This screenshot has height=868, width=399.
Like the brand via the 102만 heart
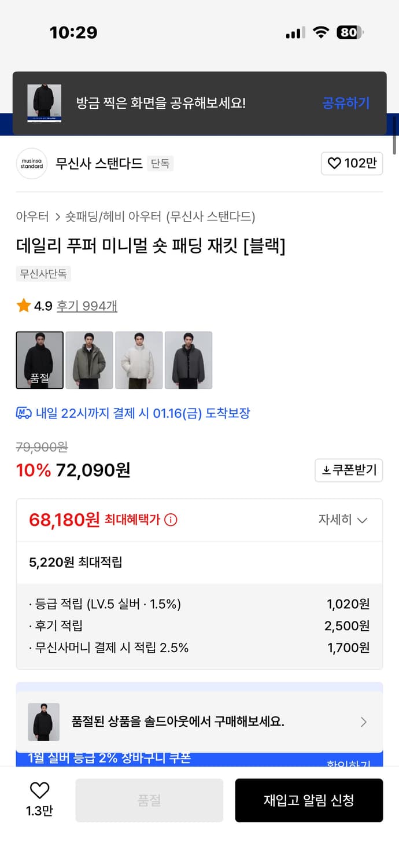pyautogui.click(x=352, y=164)
